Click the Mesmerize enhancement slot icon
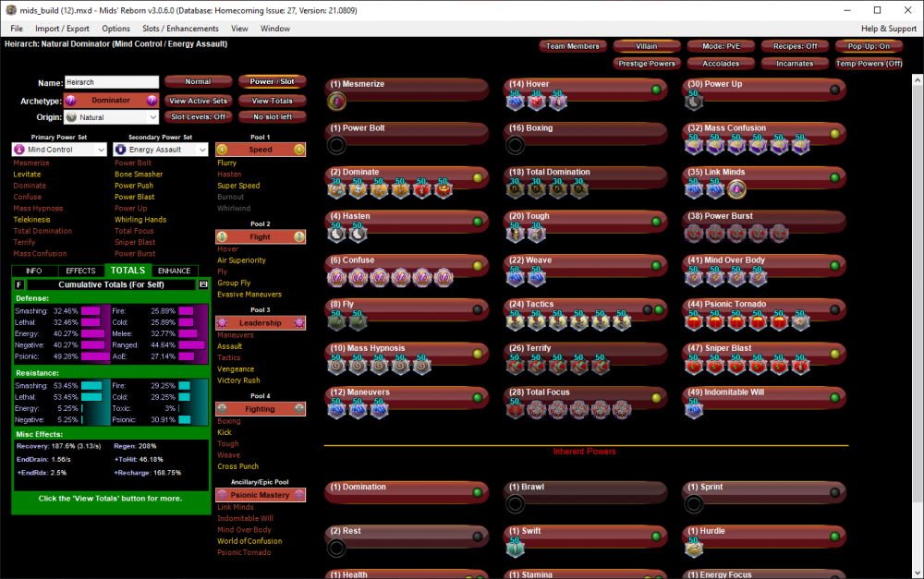 pos(337,101)
